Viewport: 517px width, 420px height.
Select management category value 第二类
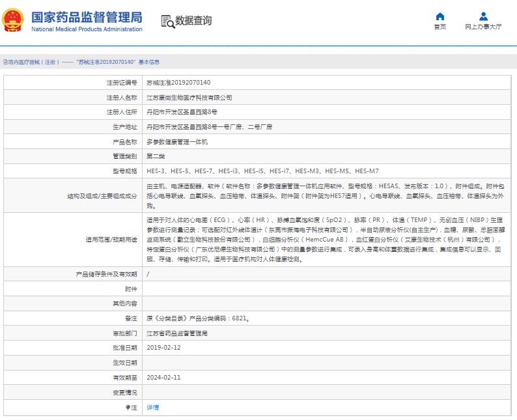point(156,156)
